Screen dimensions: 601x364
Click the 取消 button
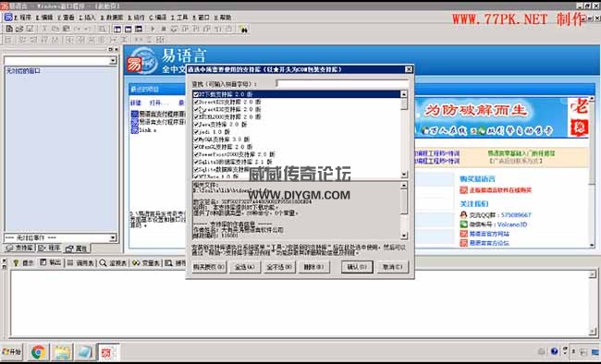click(392, 267)
